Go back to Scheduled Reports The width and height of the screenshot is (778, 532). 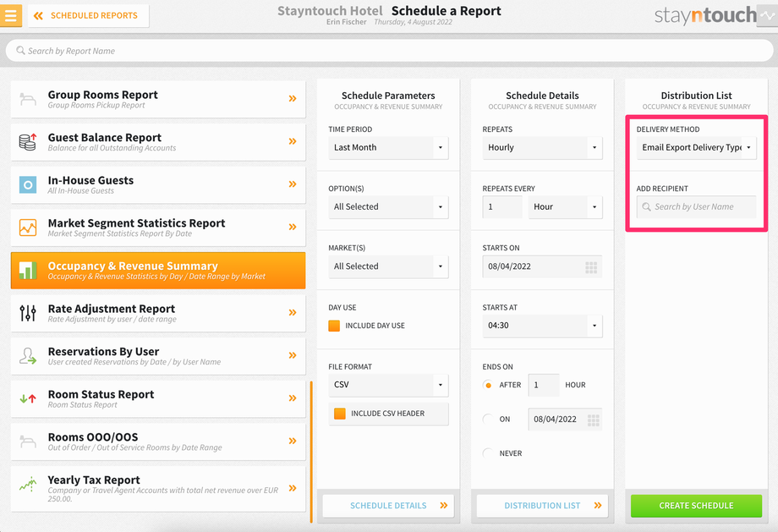pos(88,15)
